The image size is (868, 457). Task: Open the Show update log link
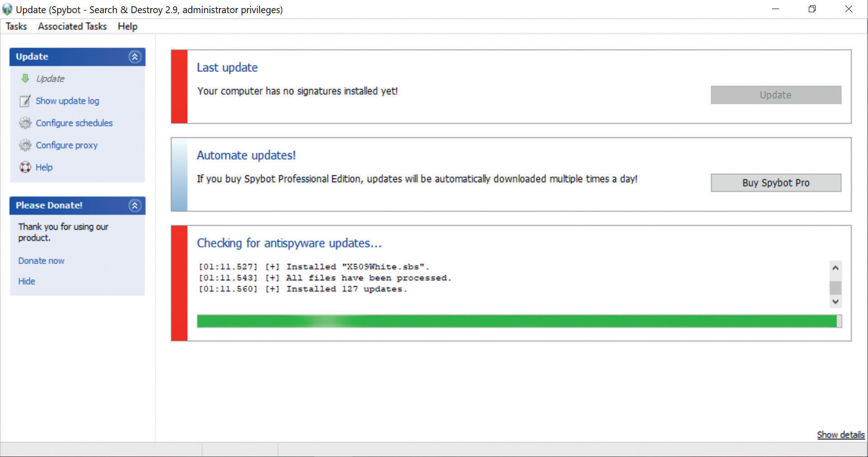pos(67,101)
